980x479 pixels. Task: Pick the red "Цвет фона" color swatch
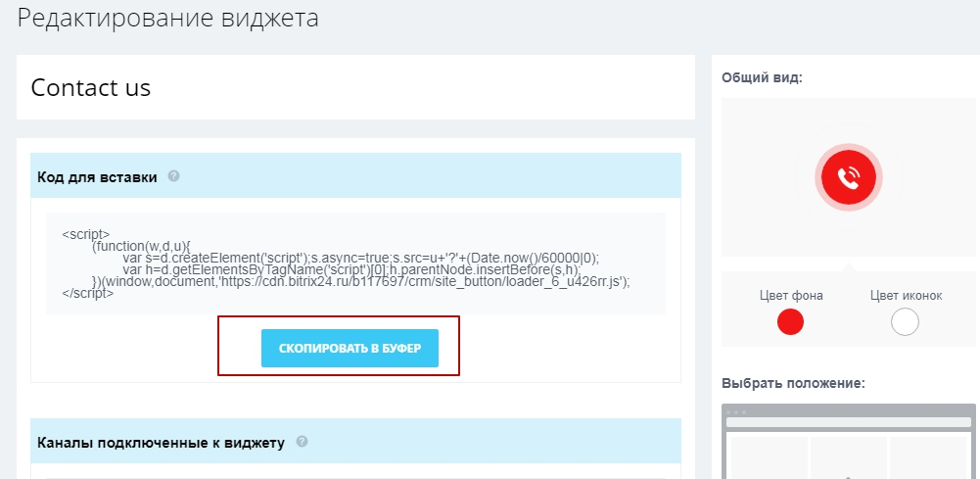(790, 321)
